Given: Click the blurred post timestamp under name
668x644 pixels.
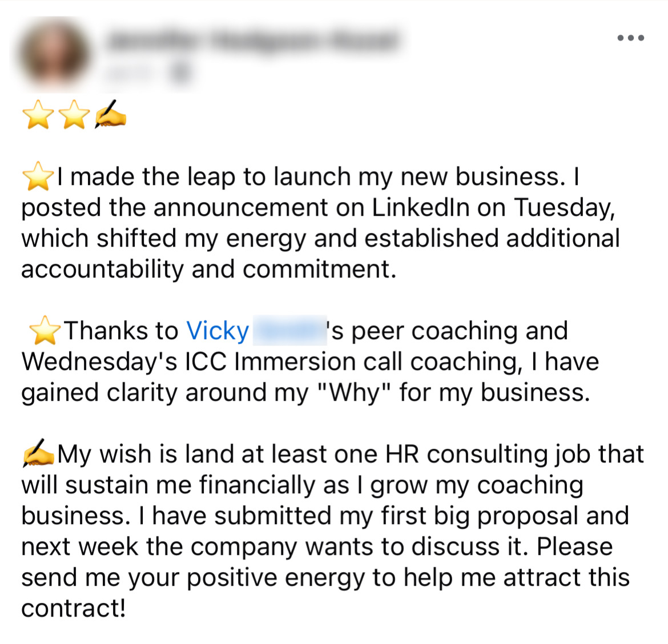Looking at the screenshot, I should pyautogui.click(x=136, y=73).
